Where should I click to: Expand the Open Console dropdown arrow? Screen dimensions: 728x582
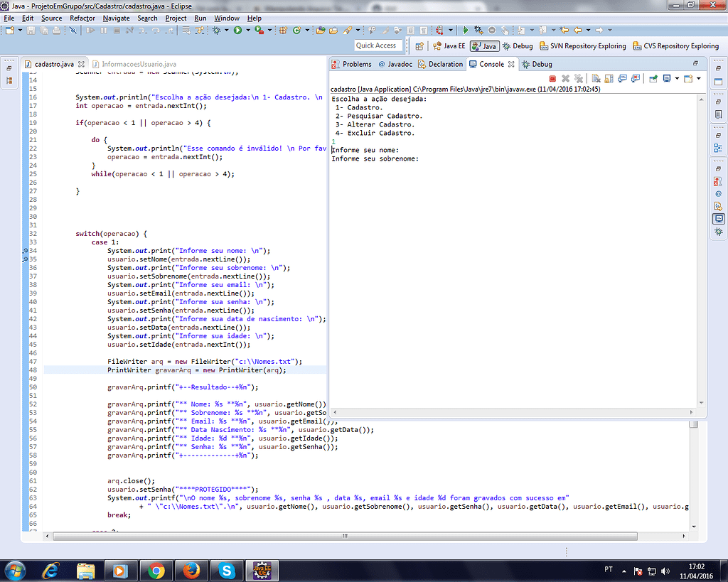tap(699, 78)
